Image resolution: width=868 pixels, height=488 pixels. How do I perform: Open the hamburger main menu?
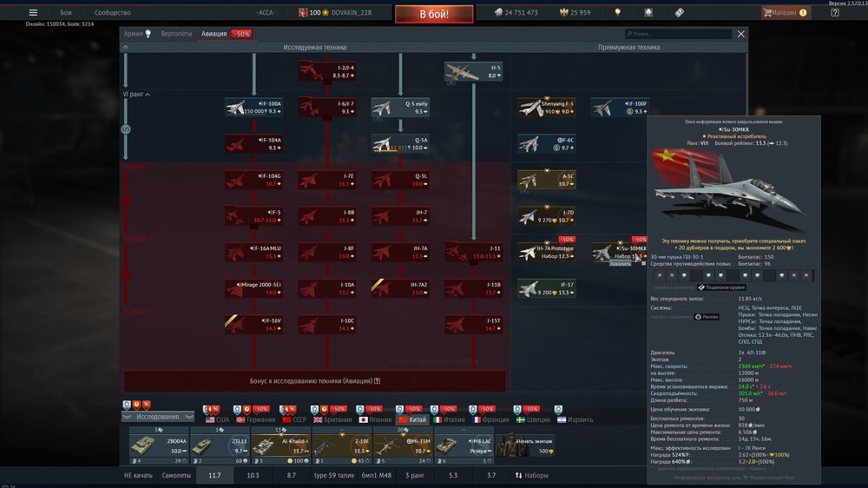(33, 12)
